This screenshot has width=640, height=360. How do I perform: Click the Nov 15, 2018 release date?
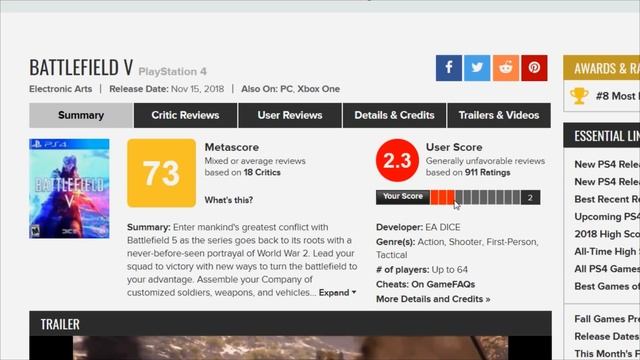tap(198, 89)
